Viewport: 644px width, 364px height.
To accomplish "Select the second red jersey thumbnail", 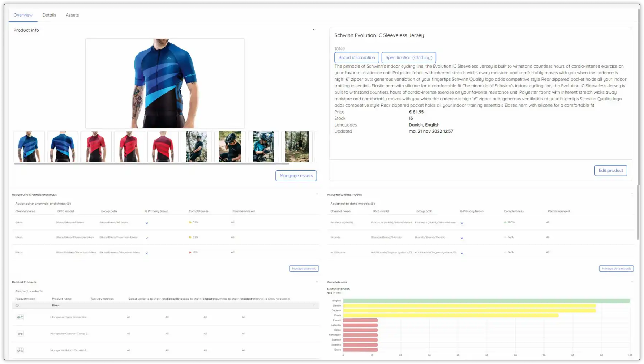I will pos(129,146).
